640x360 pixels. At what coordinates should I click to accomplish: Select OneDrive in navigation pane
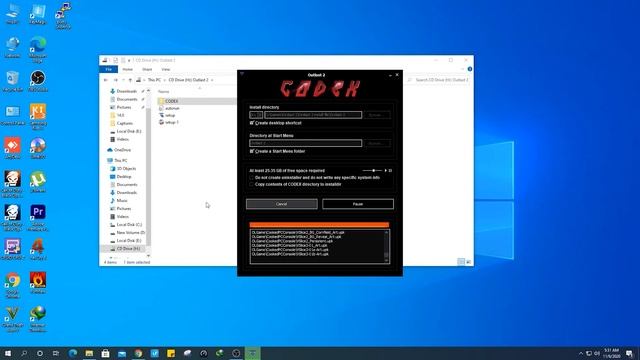pyautogui.click(x=122, y=150)
